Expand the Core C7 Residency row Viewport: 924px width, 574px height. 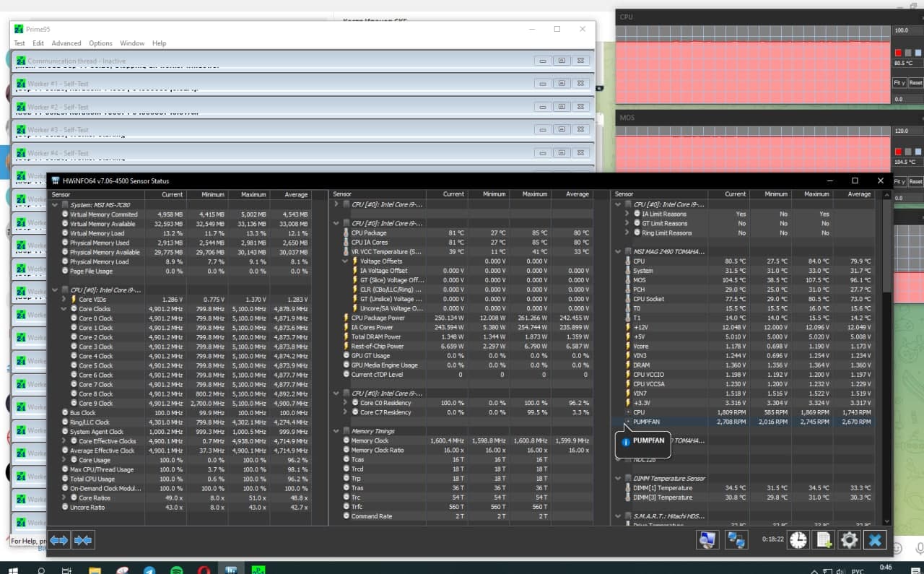pos(344,412)
